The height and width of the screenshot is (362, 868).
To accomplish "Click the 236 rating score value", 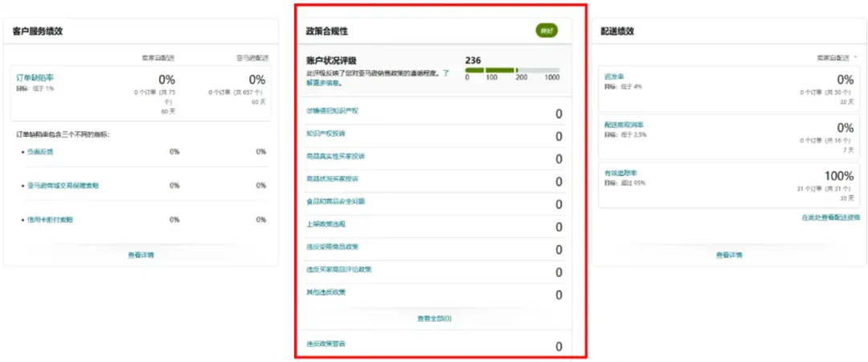I will (473, 60).
